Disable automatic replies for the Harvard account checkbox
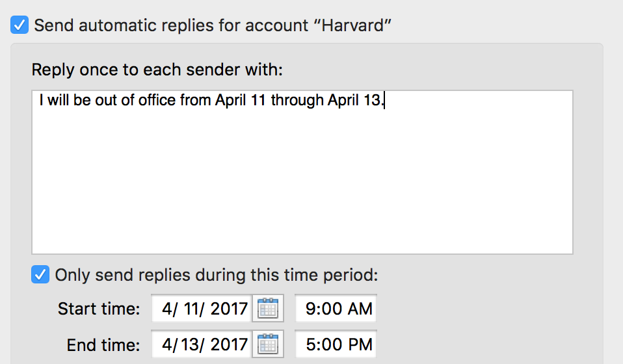Image resolution: width=623 pixels, height=364 pixels. [20, 25]
